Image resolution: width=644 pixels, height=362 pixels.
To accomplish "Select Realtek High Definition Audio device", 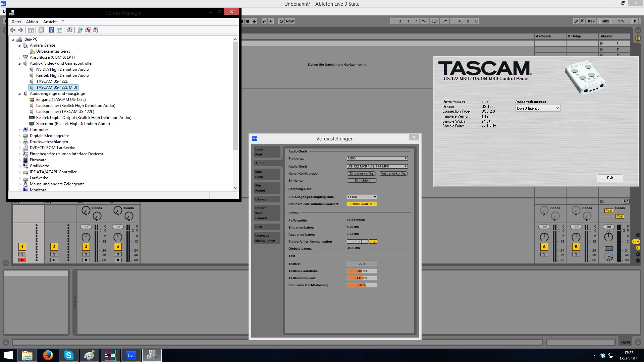I will pos(62,75).
